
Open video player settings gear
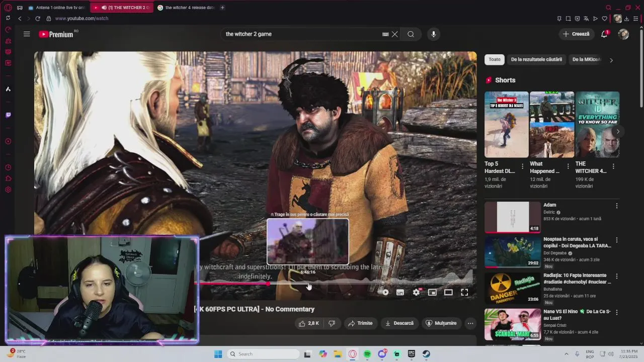click(x=416, y=292)
